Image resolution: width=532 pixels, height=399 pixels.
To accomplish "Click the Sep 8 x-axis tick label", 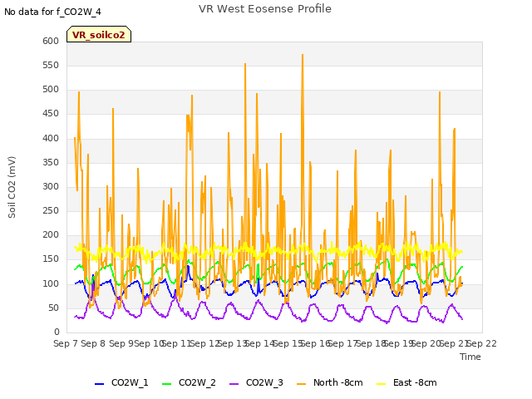I will tap(93, 343).
